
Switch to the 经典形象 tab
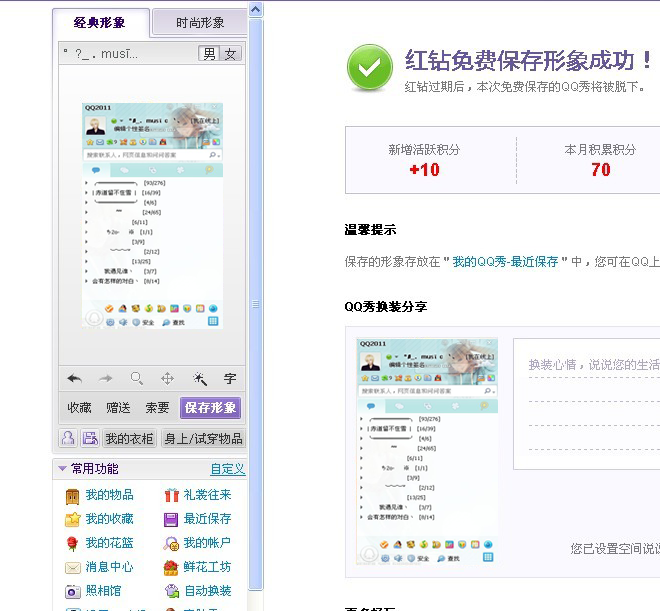coord(101,23)
